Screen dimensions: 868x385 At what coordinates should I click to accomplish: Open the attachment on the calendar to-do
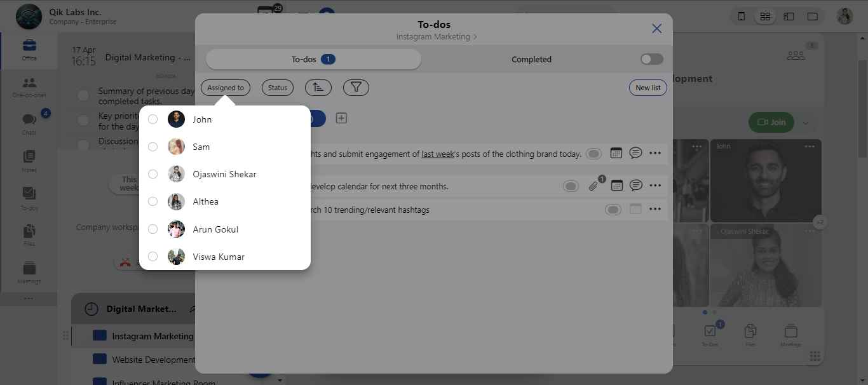pyautogui.click(x=593, y=186)
